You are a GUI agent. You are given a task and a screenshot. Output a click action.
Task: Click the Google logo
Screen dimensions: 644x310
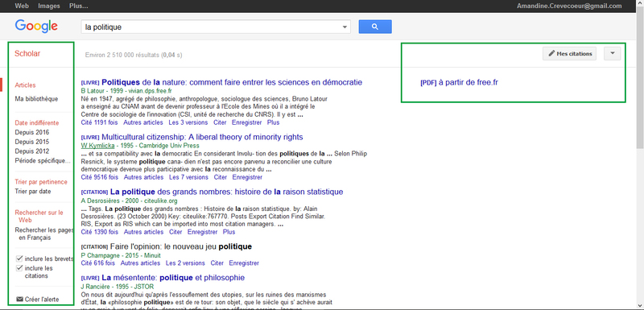pyautogui.click(x=36, y=27)
